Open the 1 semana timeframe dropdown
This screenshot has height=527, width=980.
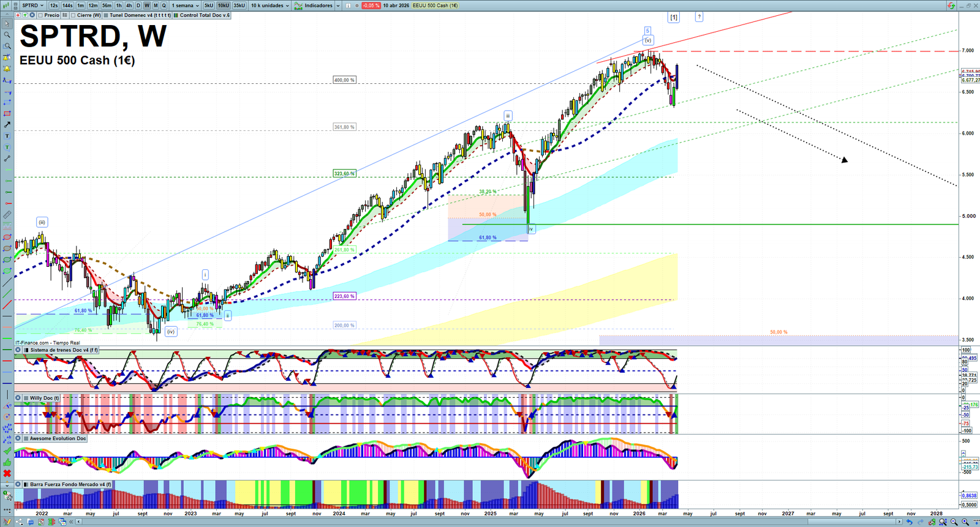pos(185,6)
